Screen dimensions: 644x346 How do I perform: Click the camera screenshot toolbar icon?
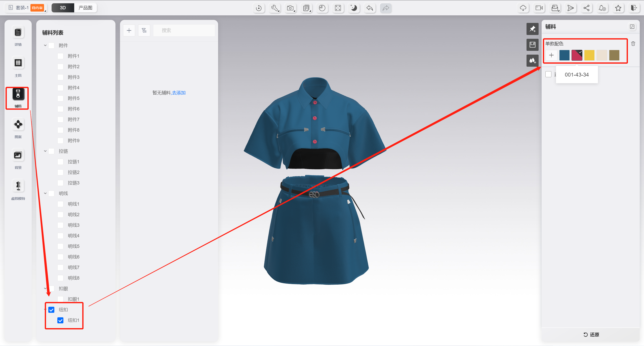(291, 8)
